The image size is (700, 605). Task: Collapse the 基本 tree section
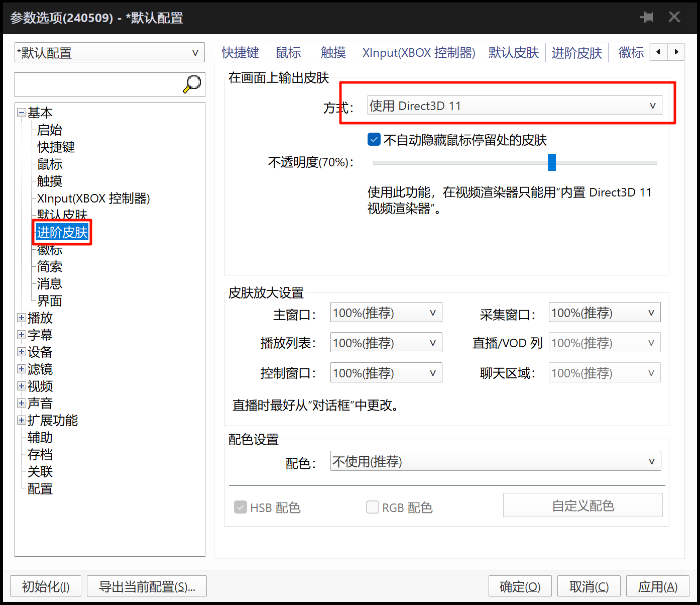pyautogui.click(x=21, y=112)
